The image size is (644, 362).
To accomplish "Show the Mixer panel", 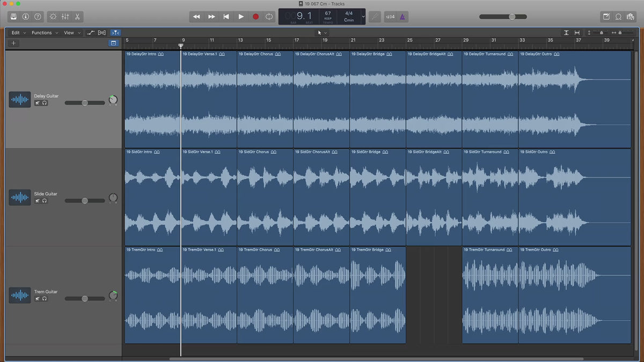I will (x=65, y=17).
